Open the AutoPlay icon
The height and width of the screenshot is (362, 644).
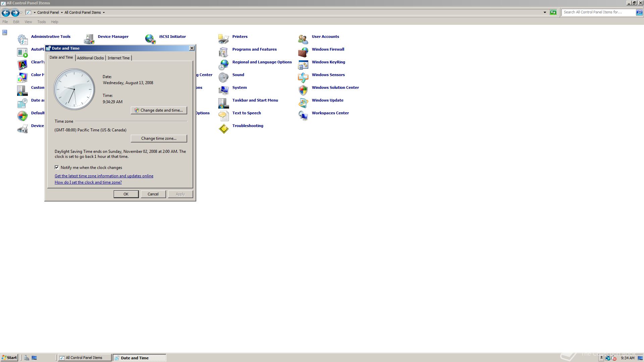[22, 52]
